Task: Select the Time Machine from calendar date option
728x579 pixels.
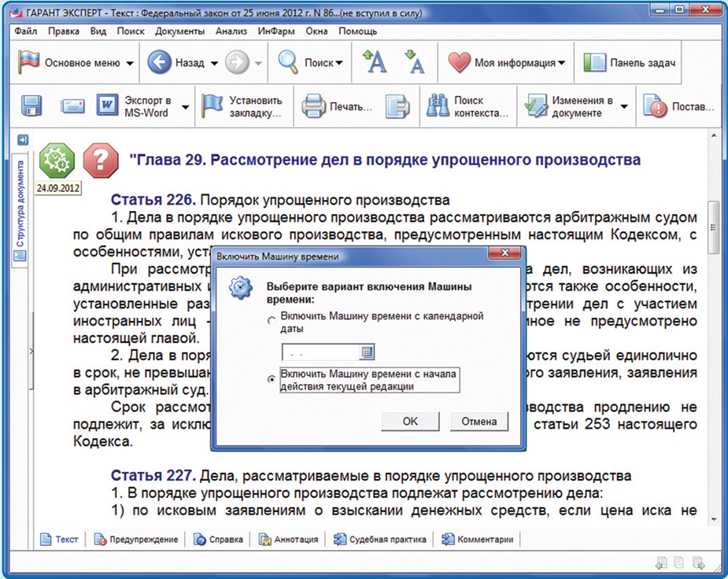Action: (x=272, y=321)
